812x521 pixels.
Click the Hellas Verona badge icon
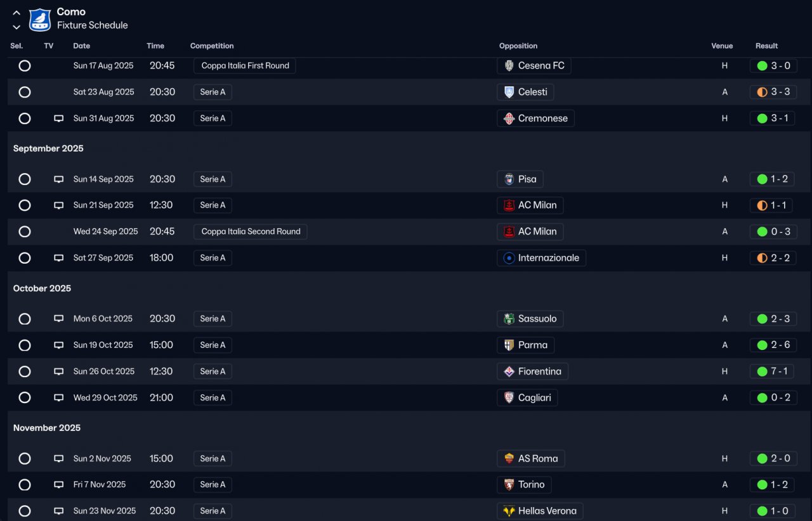point(509,511)
